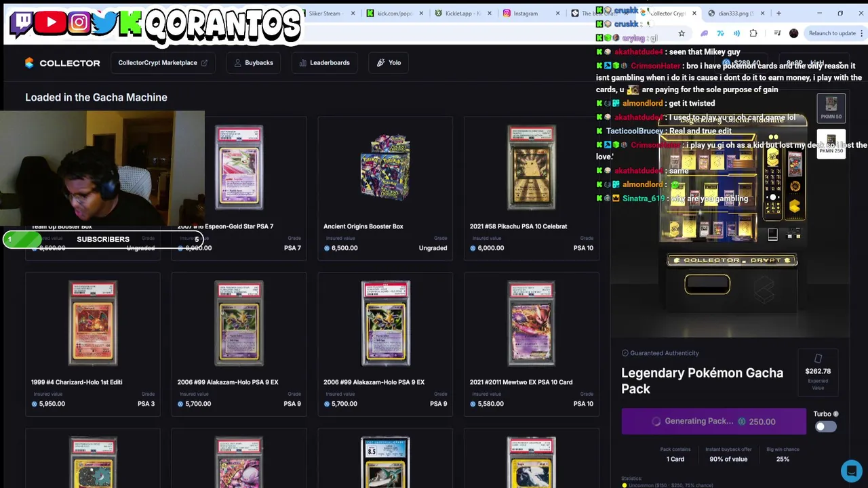Open the 1999 #4 Charizard-Holo card image

(93, 323)
